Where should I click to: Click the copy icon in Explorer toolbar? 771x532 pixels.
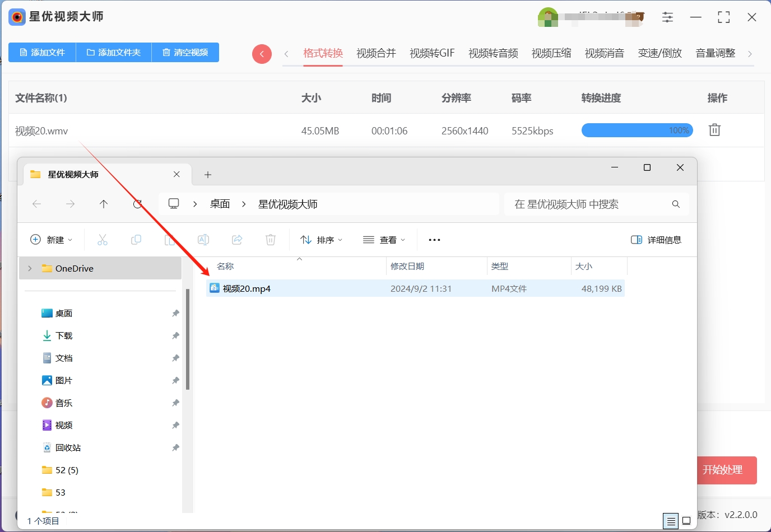coord(136,240)
